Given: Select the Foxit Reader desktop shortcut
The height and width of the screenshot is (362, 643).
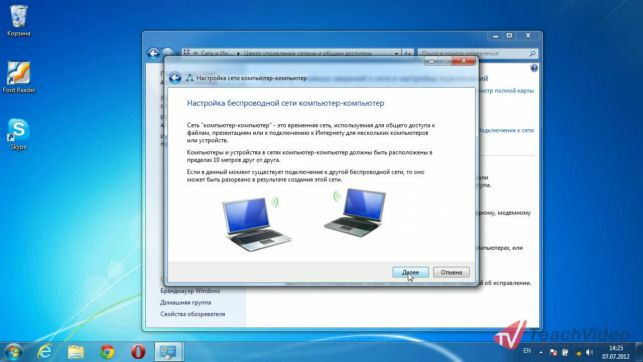Looking at the screenshot, I should click(18, 77).
